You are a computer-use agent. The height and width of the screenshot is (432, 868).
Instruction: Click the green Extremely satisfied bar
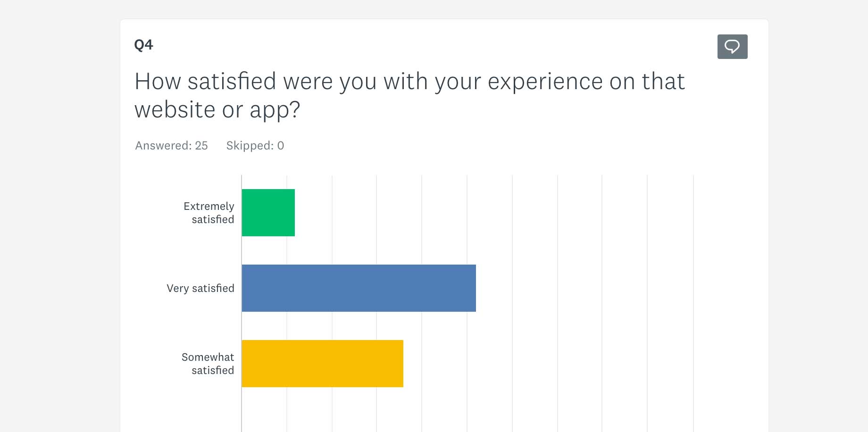(268, 213)
